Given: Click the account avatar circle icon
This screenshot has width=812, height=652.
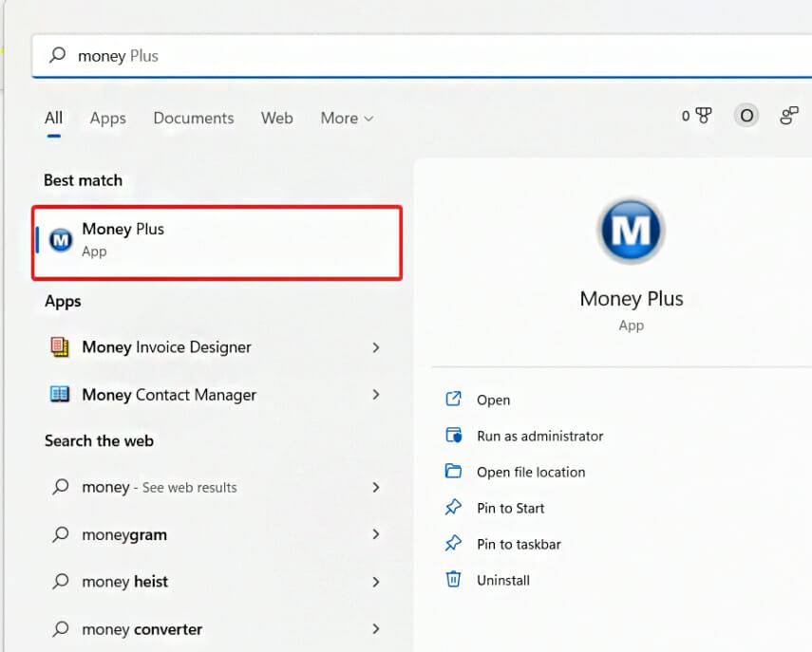Looking at the screenshot, I should tap(746, 115).
